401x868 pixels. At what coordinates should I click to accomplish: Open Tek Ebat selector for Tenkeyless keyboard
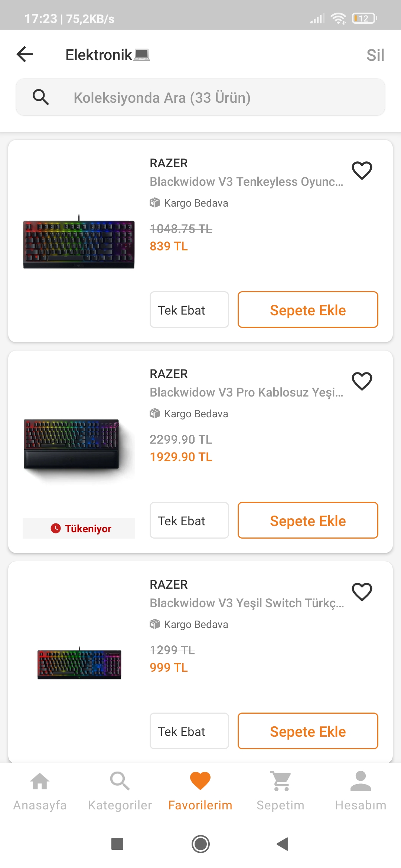[189, 310]
